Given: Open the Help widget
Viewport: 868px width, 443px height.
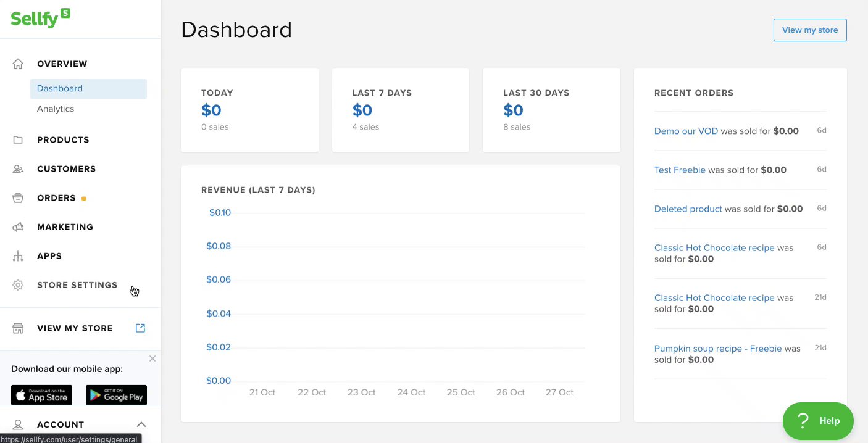Looking at the screenshot, I should pyautogui.click(x=818, y=421).
